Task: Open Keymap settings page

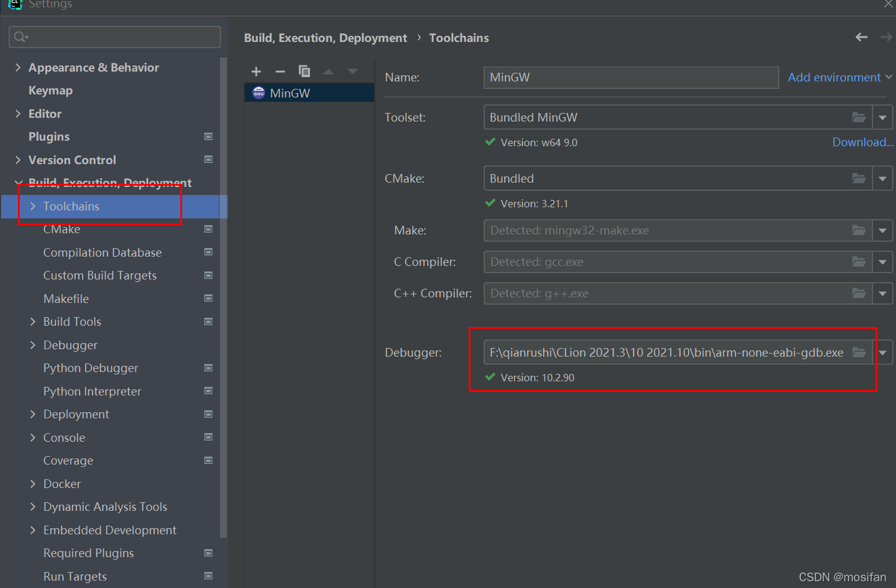Action: (51, 90)
